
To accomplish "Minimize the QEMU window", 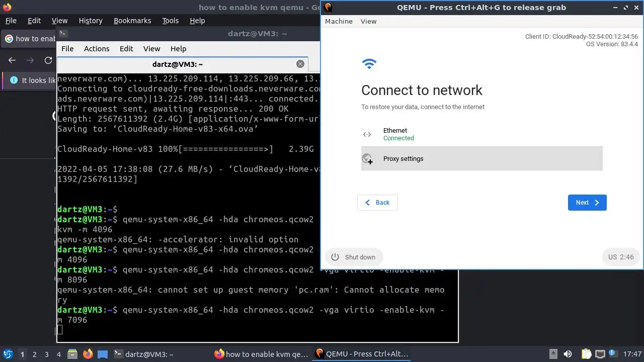I will click(616, 7).
